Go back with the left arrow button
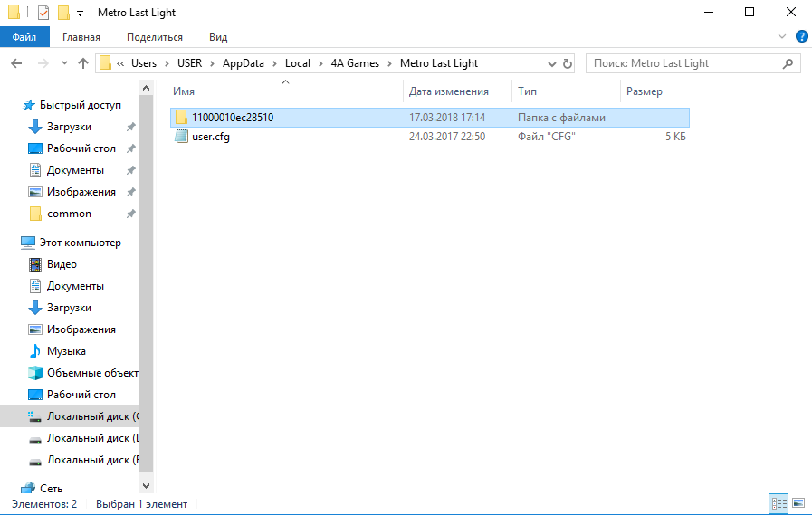The image size is (812, 515). tap(16, 63)
